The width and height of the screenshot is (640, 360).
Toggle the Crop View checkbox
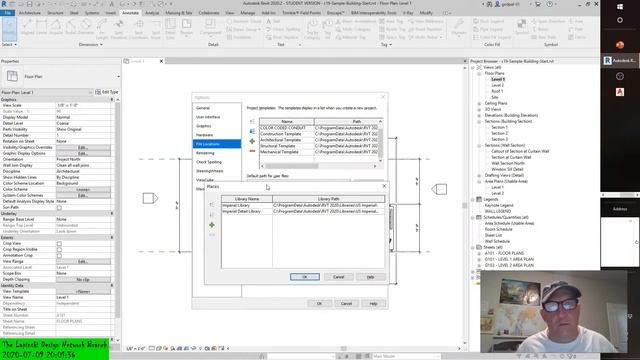tap(59, 244)
